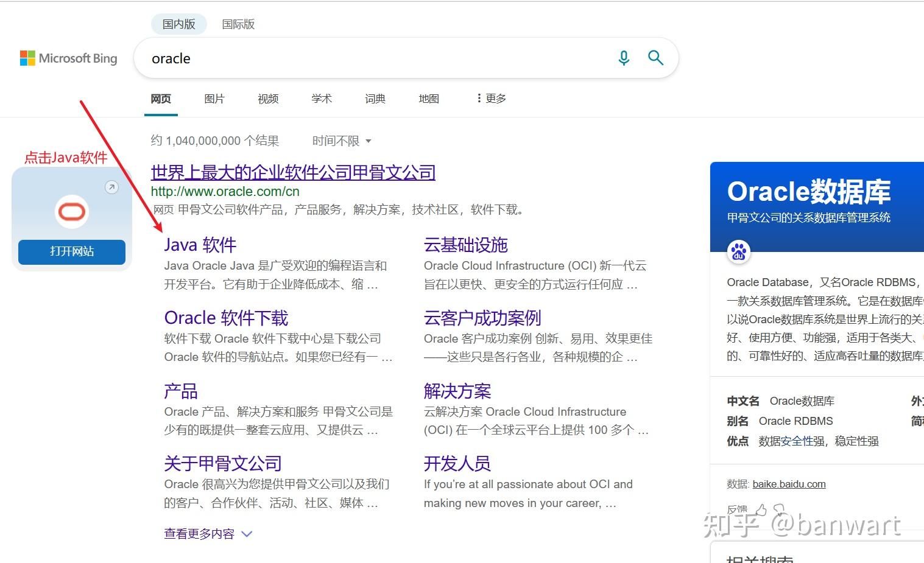
Task: Click the 约 1,040,000,000 个结果 count
Action: tap(215, 141)
